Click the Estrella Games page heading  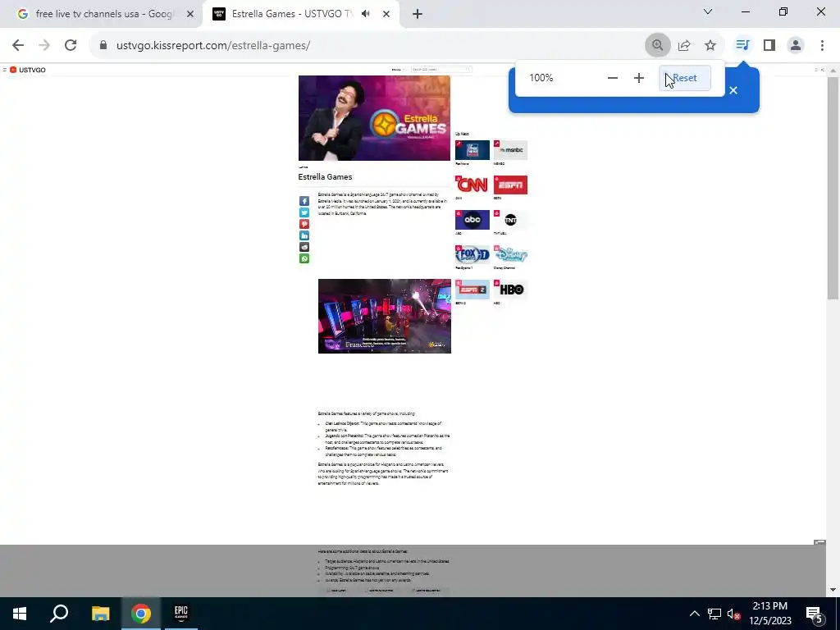tap(325, 177)
